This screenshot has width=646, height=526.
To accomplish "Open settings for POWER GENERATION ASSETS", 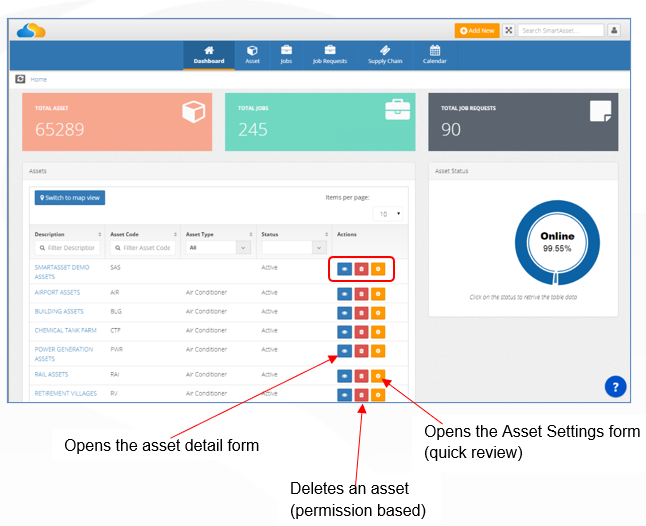I will click(x=378, y=351).
